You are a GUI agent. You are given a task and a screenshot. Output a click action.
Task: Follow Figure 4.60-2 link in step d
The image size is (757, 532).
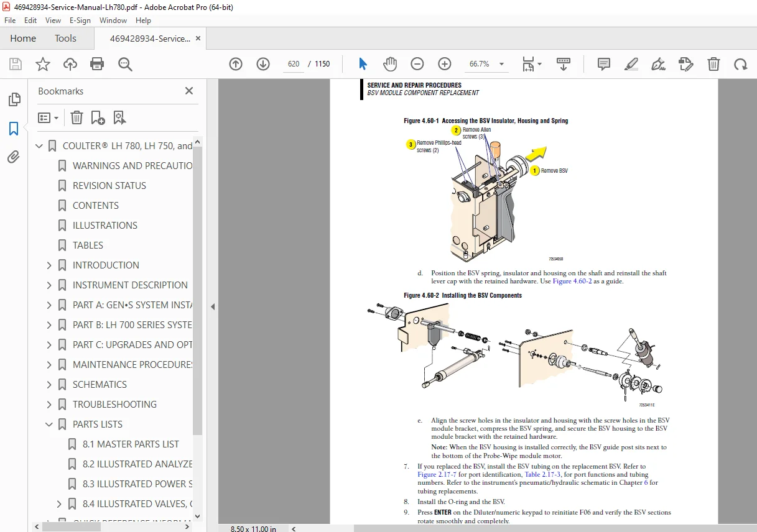(572, 282)
